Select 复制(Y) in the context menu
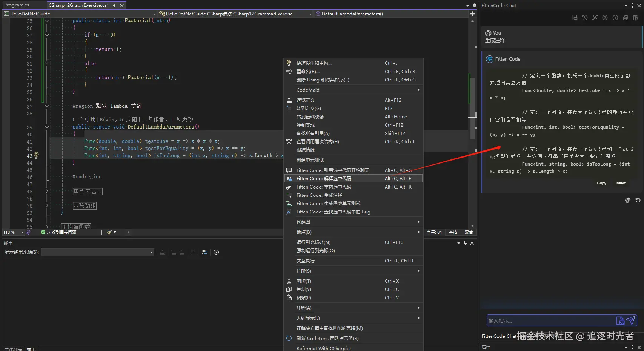Screen dimensions: 644x351 point(354,289)
